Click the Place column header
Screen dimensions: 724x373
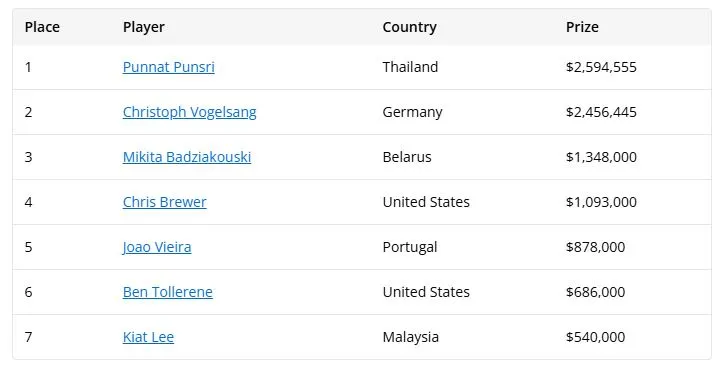[42, 27]
